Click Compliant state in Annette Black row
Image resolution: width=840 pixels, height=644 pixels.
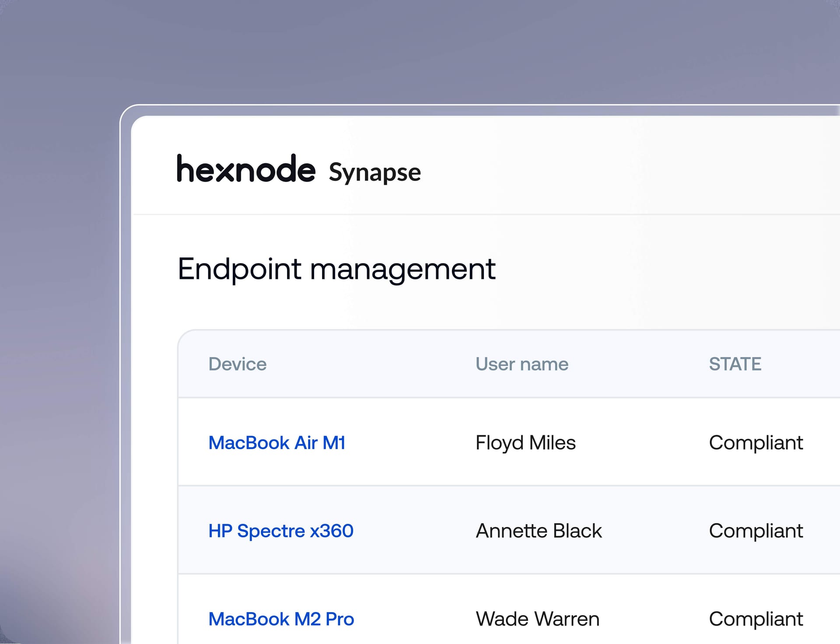pos(756,531)
